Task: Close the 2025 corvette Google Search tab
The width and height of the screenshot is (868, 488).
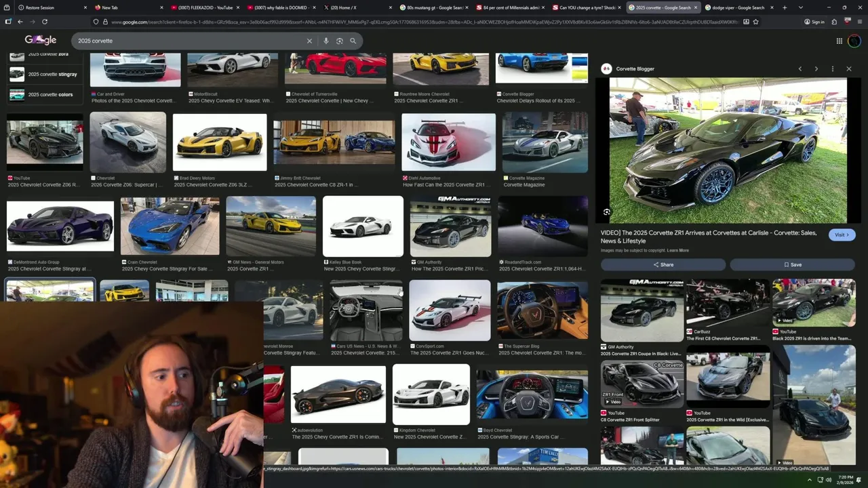Action: coord(695,7)
